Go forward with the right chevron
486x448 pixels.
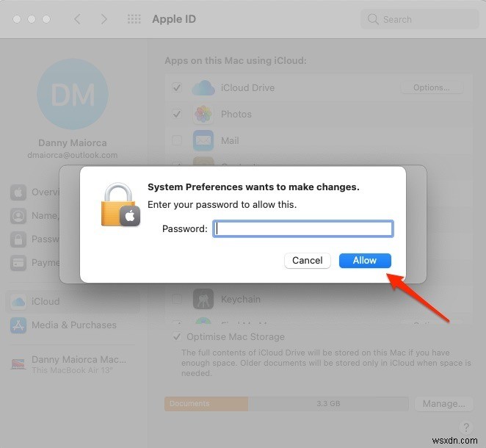(x=104, y=19)
